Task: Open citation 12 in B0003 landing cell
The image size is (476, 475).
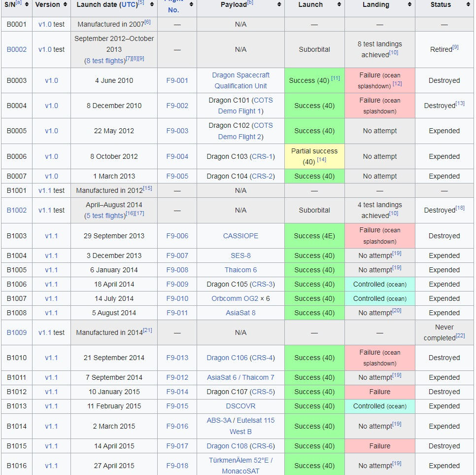Action: tap(397, 83)
